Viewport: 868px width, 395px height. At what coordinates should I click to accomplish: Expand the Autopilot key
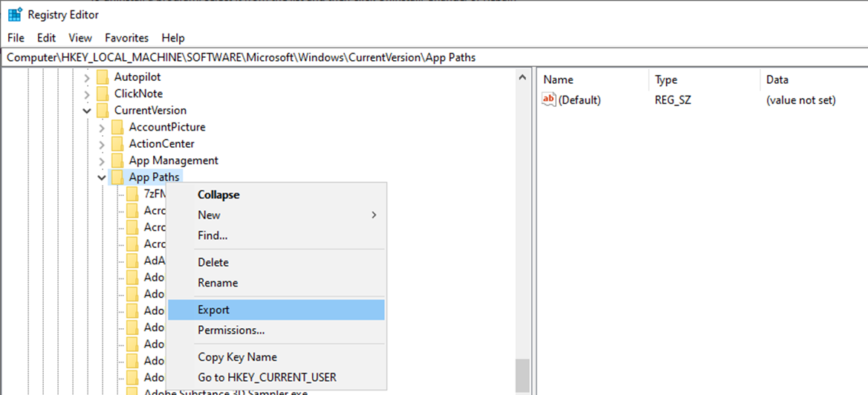(x=87, y=77)
